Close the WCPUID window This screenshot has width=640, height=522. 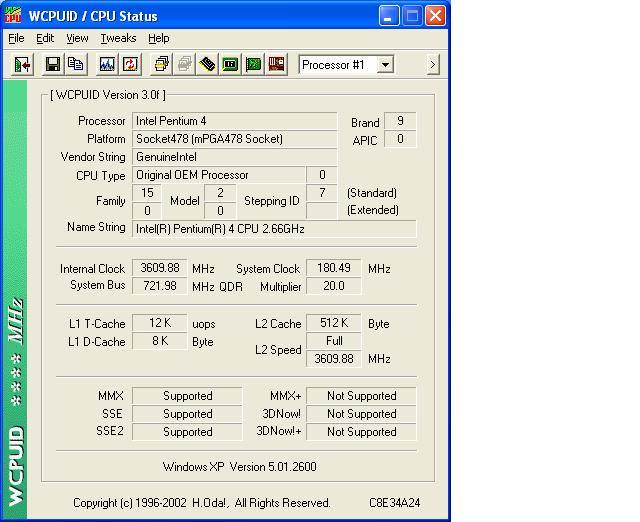(x=435, y=16)
